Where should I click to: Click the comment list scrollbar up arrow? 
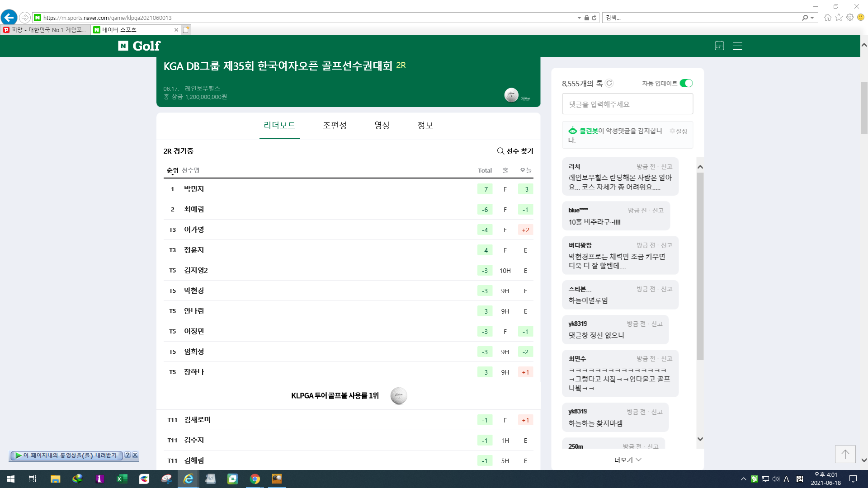coord(700,167)
